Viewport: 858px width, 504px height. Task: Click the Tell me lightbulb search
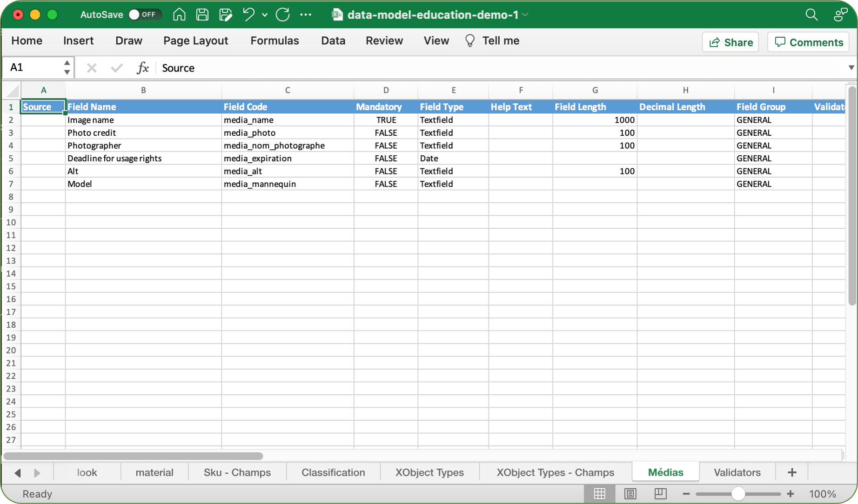click(x=492, y=41)
